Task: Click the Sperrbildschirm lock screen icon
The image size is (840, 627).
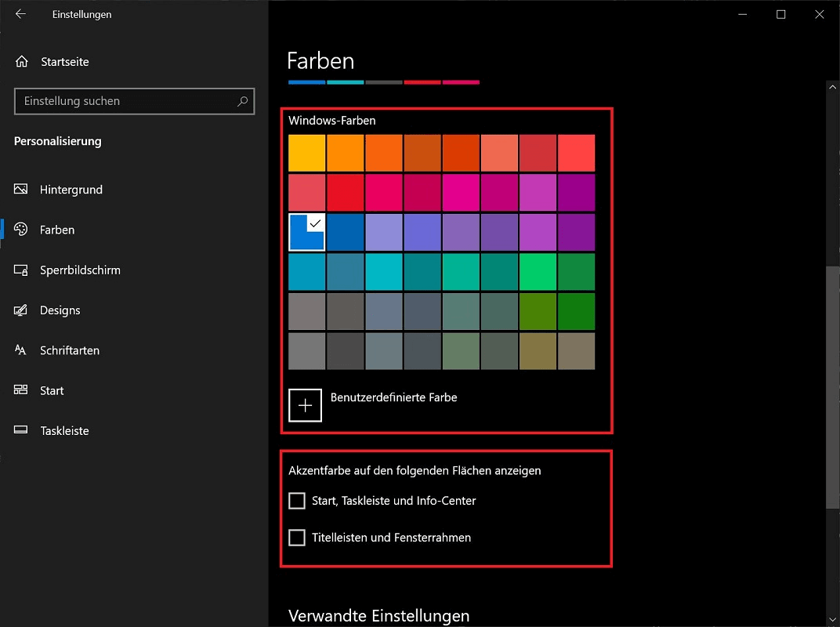Action: pyautogui.click(x=21, y=270)
